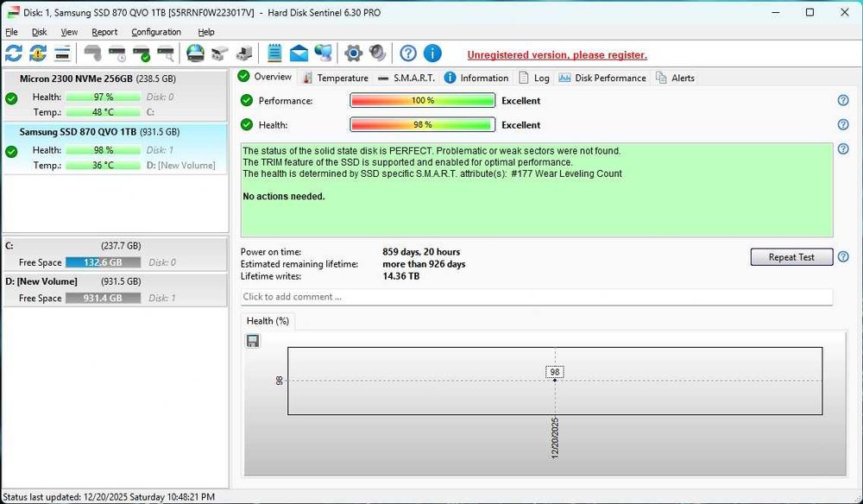Viewport: 863px width, 504px height.
Task: Open the View menu
Action: coord(69,32)
